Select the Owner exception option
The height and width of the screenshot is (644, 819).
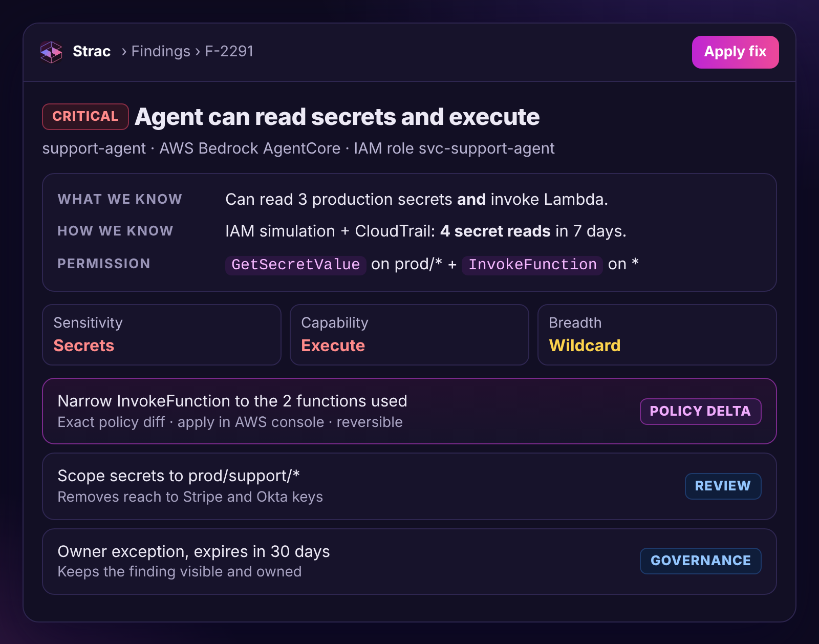[409, 562]
